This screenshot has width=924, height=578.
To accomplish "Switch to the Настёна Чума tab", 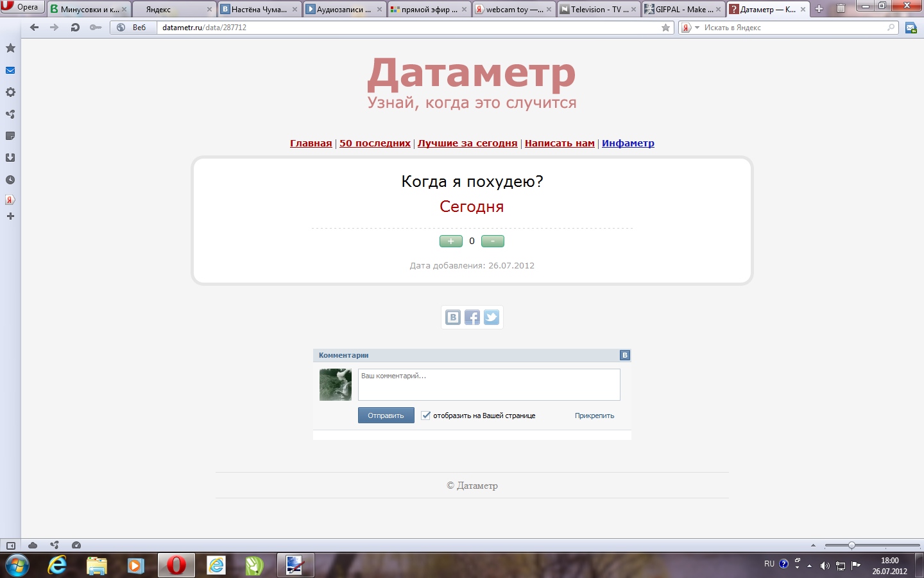I will point(259,9).
